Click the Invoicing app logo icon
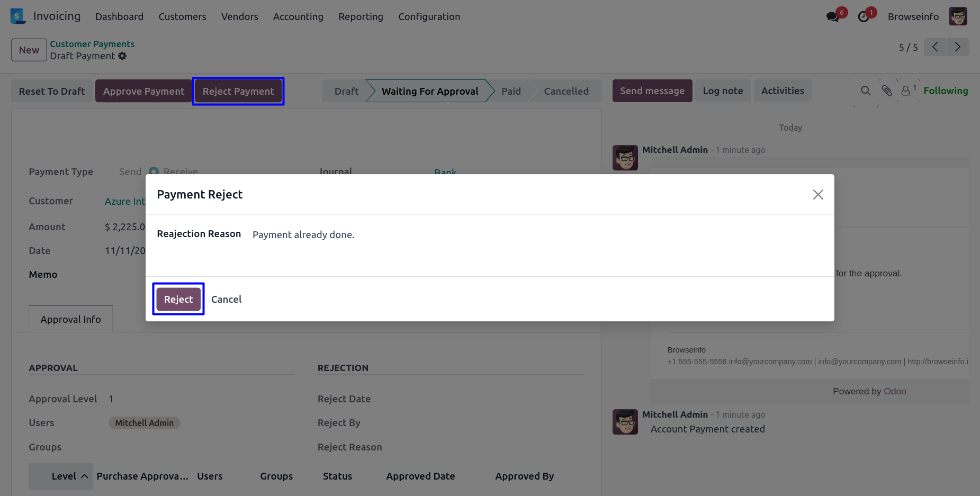The image size is (980, 496). tap(17, 16)
